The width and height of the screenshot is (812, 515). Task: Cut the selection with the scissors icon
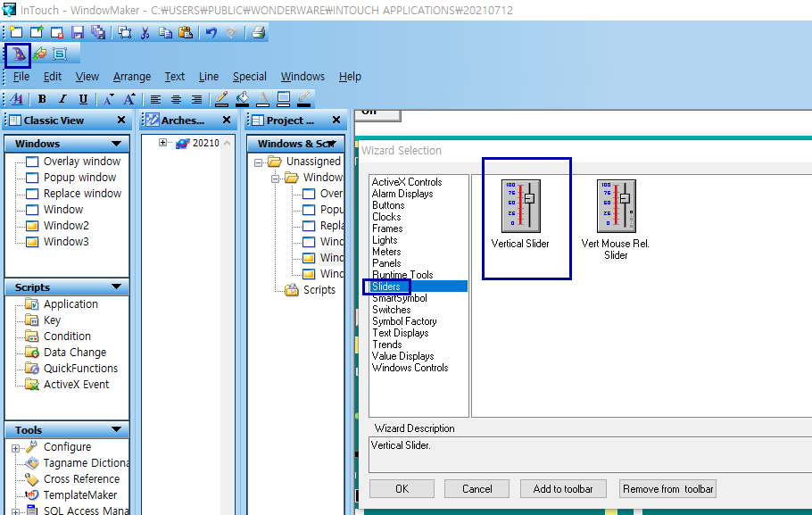pos(145,33)
